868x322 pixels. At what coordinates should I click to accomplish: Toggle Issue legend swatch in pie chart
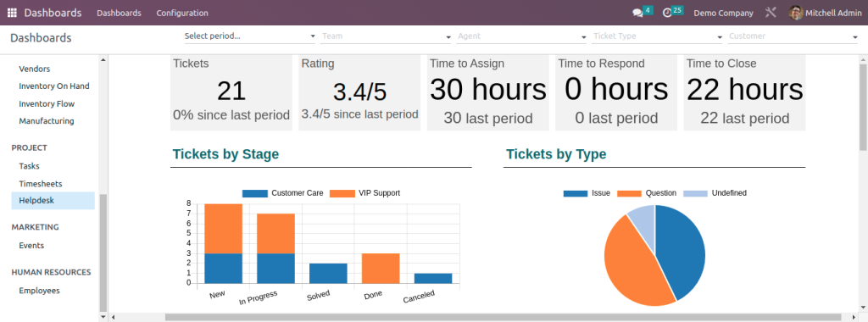[x=576, y=194]
